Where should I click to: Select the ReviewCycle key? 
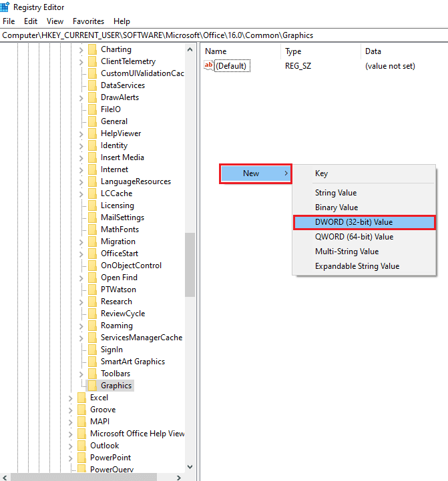tap(123, 314)
